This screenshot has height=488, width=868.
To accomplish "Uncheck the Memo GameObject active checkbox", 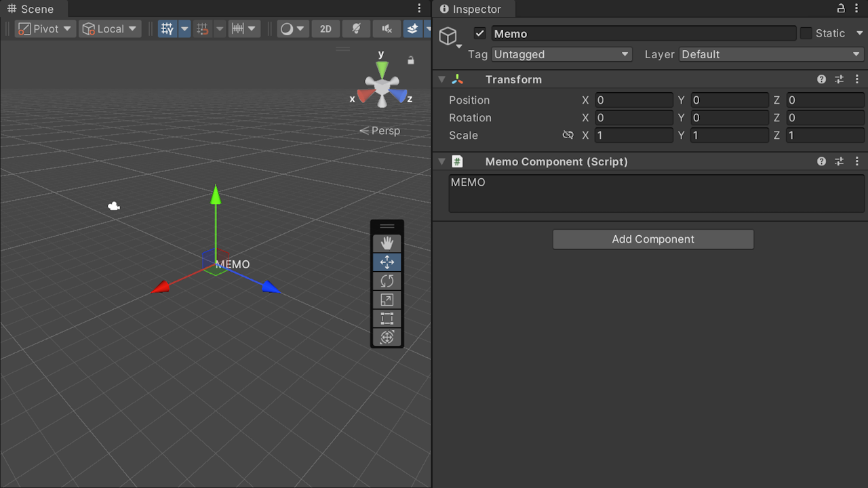I will click(x=479, y=33).
